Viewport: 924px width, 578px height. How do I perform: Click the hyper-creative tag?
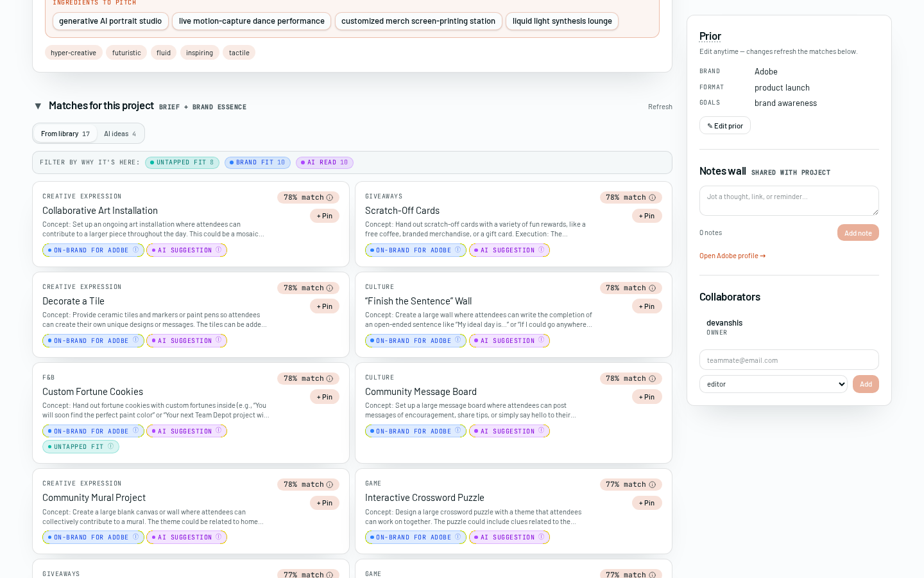click(73, 53)
